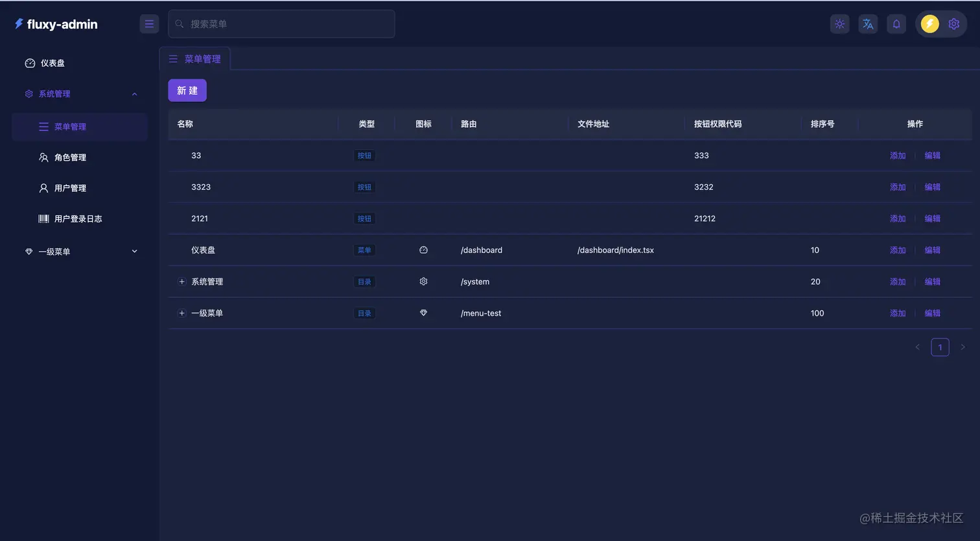The image size is (980, 541).
Task: Click the 3232 permission code cell
Action: point(703,187)
